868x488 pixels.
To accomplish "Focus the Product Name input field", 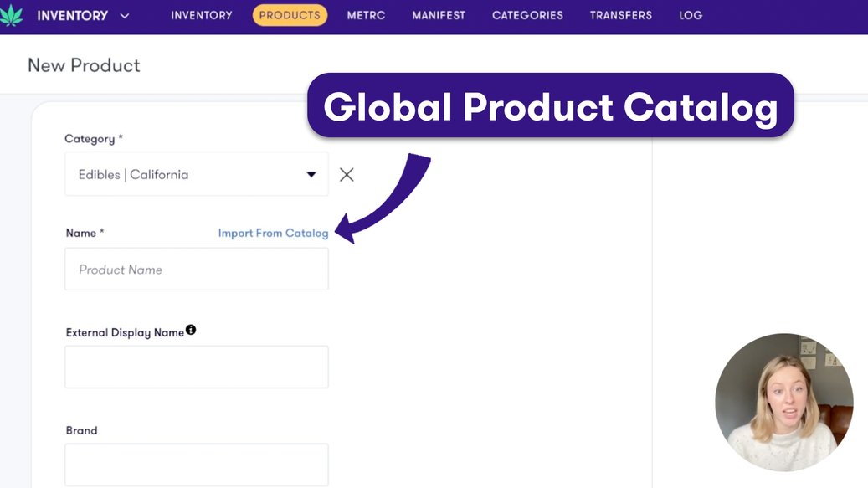I will [x=197, y=270].
